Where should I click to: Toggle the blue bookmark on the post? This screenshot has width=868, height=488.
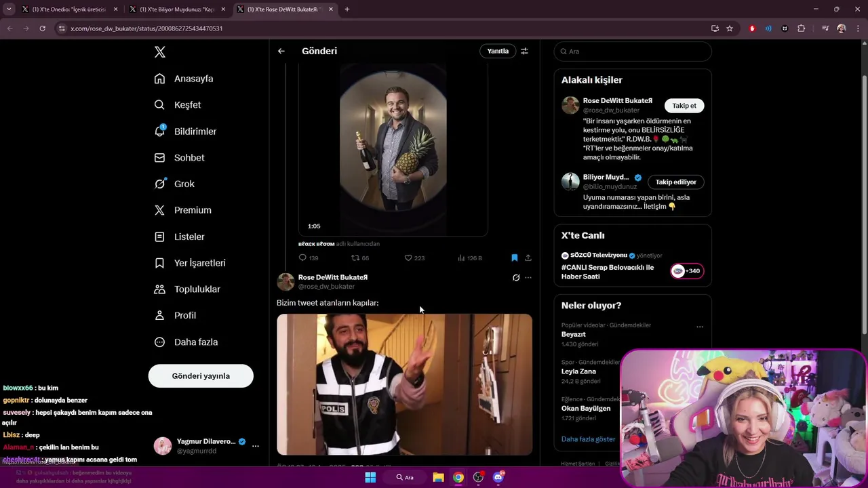[x=514, y=258]
